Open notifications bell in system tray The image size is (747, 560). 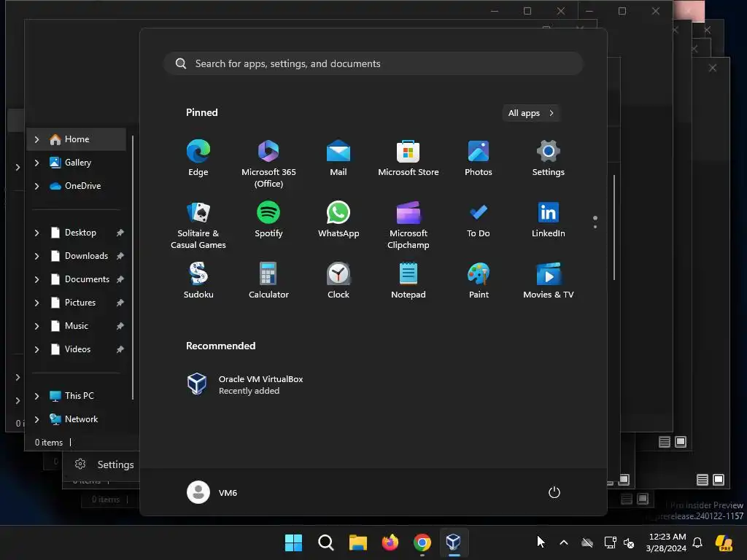(697, 542)
